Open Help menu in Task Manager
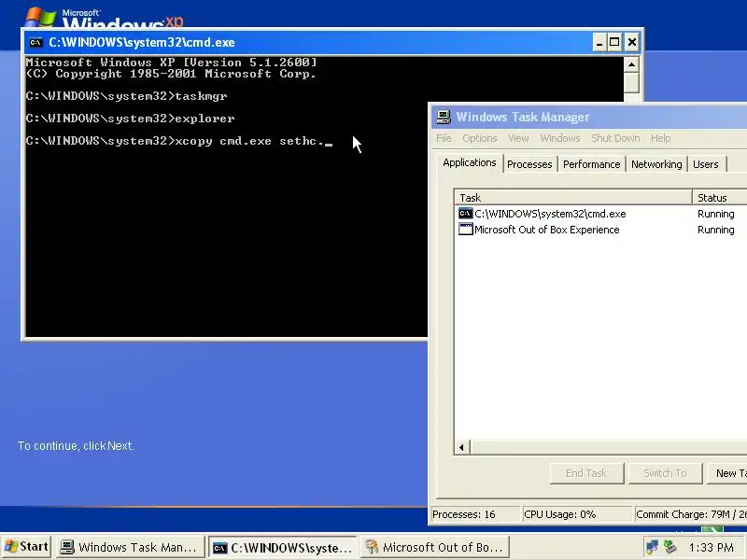Screen dimensions: 747x560 660,138
